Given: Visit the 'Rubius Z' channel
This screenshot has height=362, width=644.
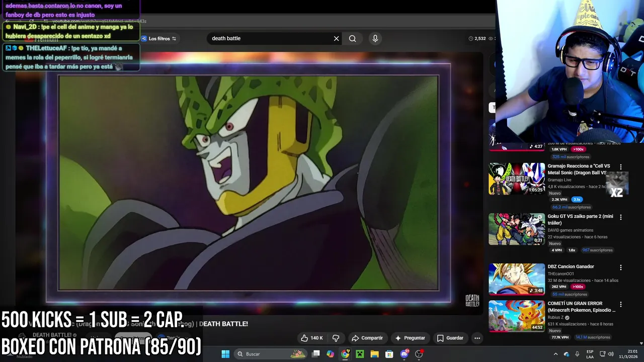Looking at the screenshot, I should [556, 318].
